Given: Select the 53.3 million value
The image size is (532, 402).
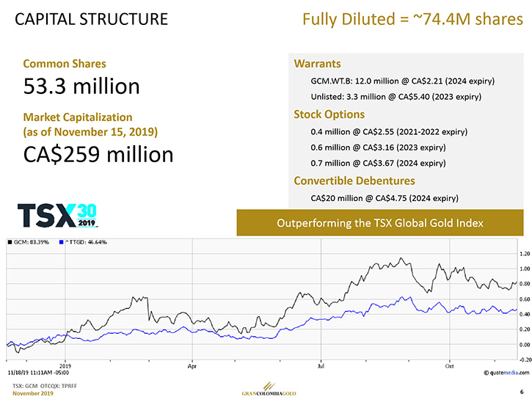Looking at the screenshot, I should pyautogui.click(x=81, y=86).
